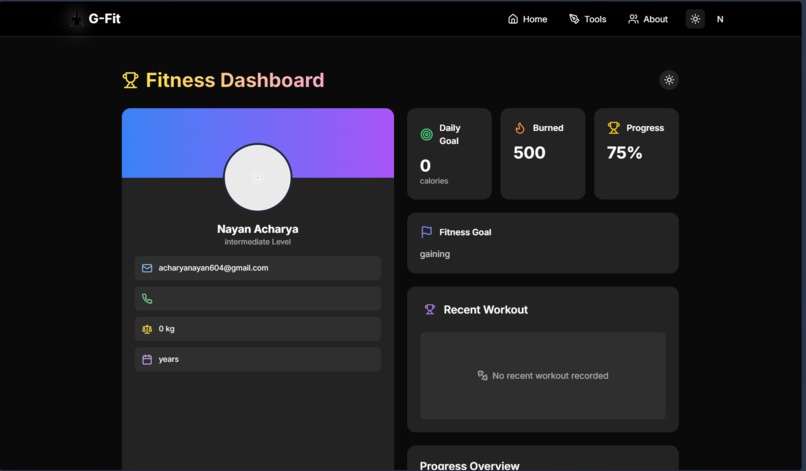The width and height of the screenshot is (806, 471).
Task: Click the Fitness Dashboard heading
Action: [x=235, y=80]
